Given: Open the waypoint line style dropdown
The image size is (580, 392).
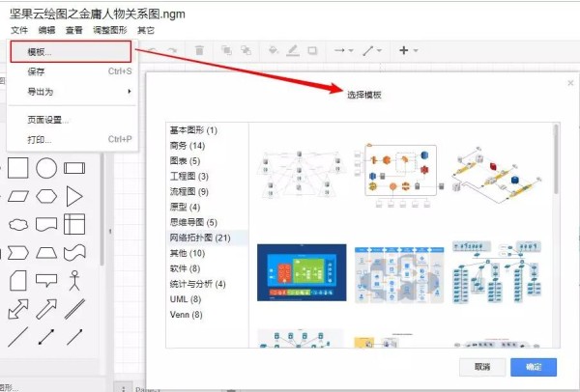Looking at the screenshot, I should 372,50.
